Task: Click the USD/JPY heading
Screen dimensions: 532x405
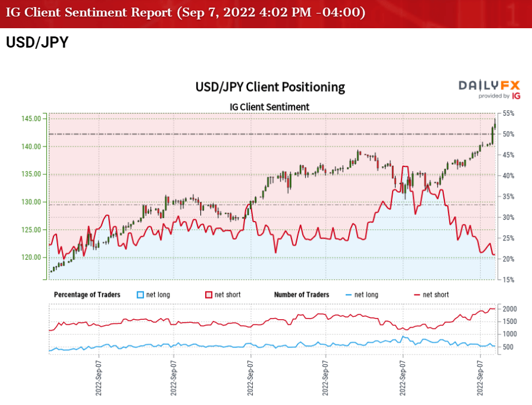Action: coord(37,43)
